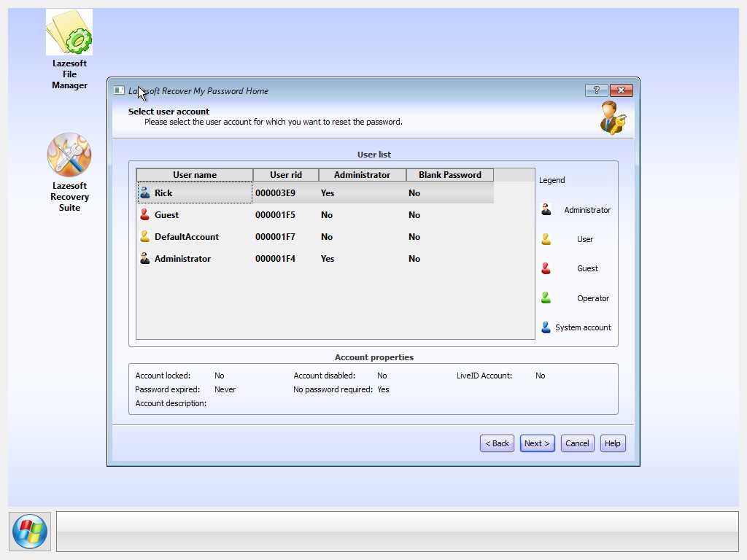Click DefaultAccount's Blank Password value No
747x560 pixels.
pos(414,237)
